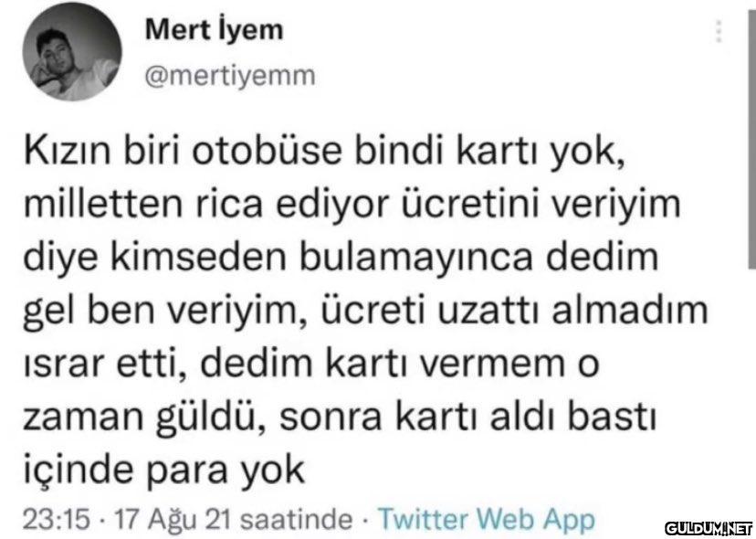Open the Twitter Web App source link
The width and height of the screenshot is (756, 539).
pyautogui.click(x=486, y=520)
